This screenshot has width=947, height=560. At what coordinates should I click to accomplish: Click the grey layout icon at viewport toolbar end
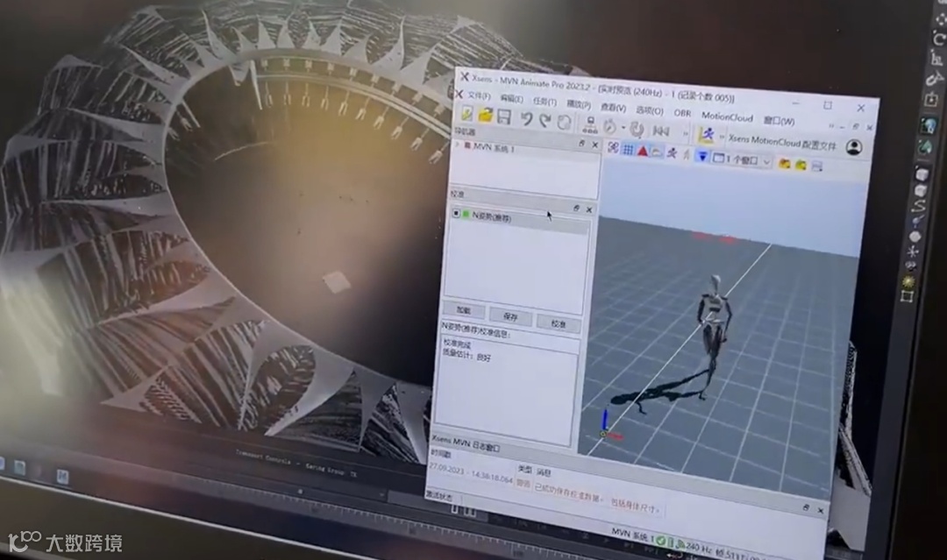pos(816,166)
